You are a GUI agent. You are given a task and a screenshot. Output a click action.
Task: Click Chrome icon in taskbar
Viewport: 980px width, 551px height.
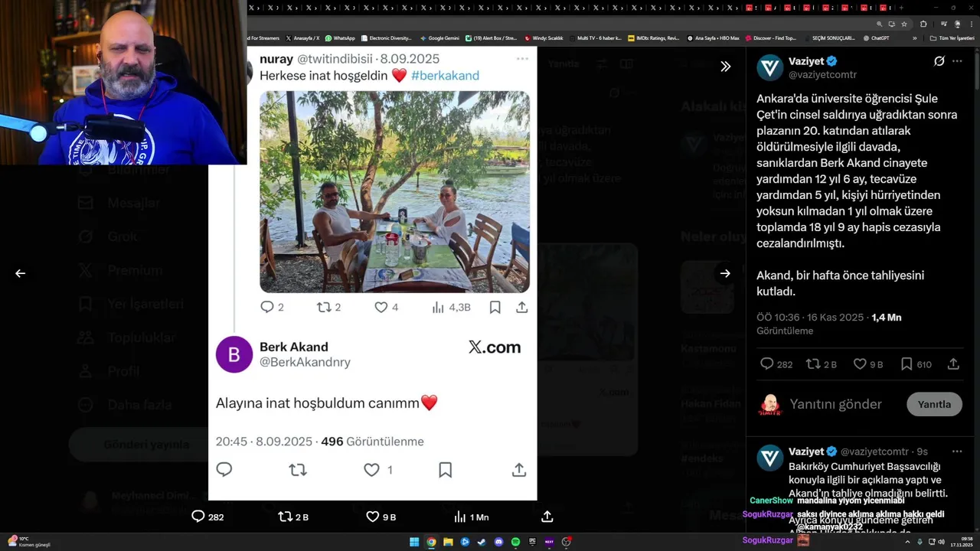(x=431, y=542)
